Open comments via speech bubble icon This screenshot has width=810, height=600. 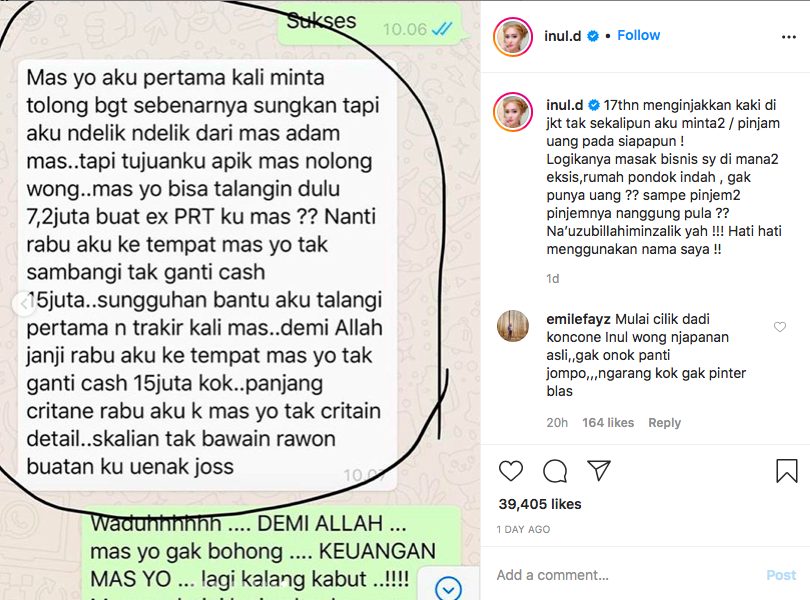point(555,471)
